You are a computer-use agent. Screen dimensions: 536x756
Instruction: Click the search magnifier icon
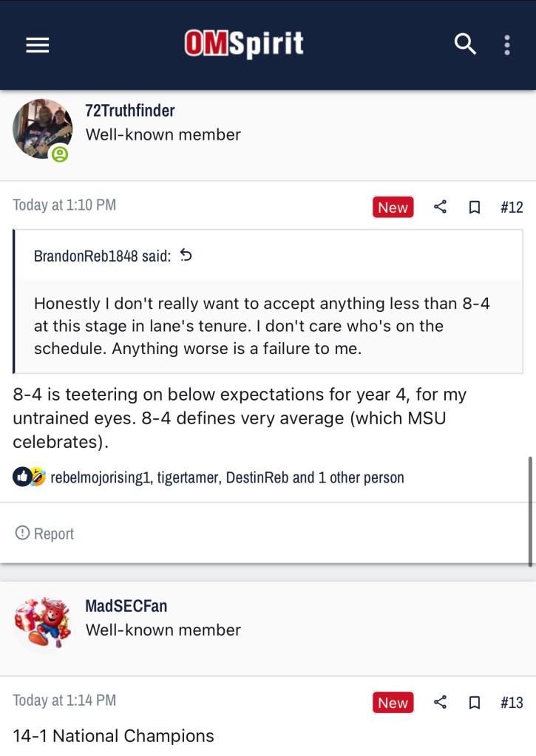click(x=465, y=45)
